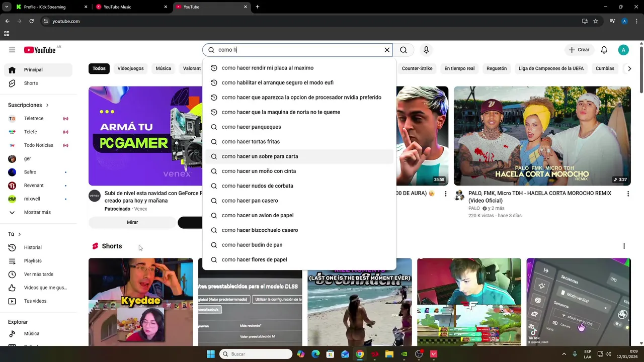
Task: Open Principal in the sidebar
Action: coord(38,70)
